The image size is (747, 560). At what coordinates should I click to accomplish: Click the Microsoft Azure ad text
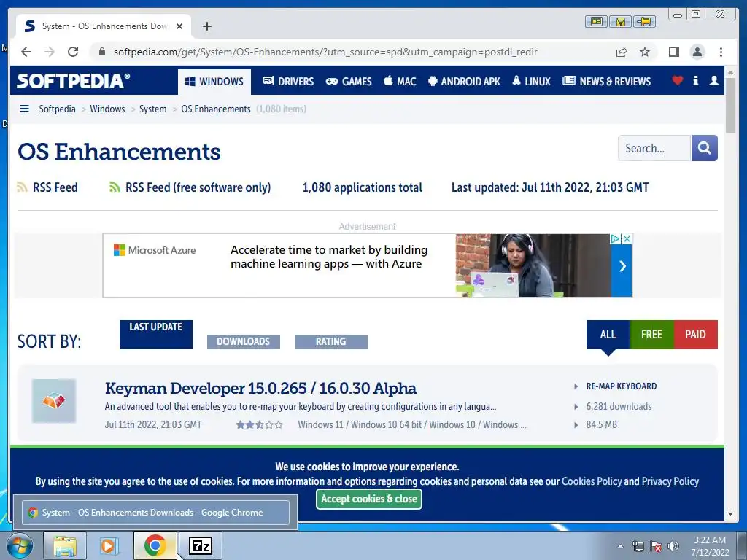coord(329,257)
